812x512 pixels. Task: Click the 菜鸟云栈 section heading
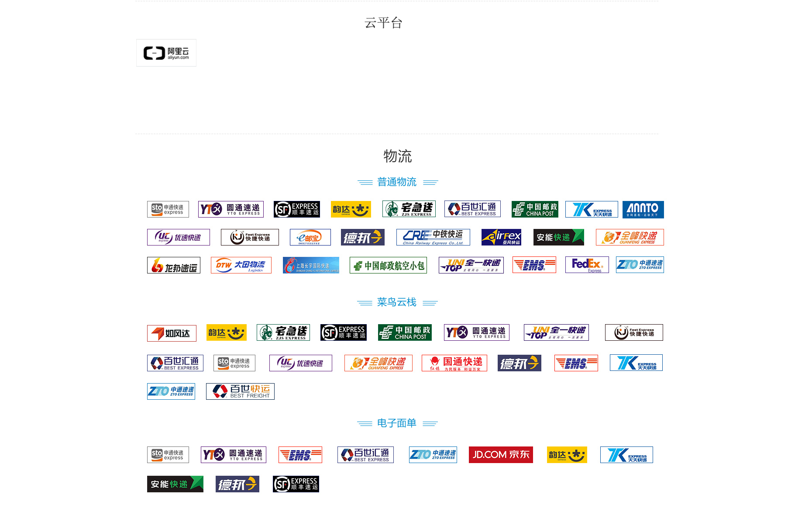coord(396,302)
